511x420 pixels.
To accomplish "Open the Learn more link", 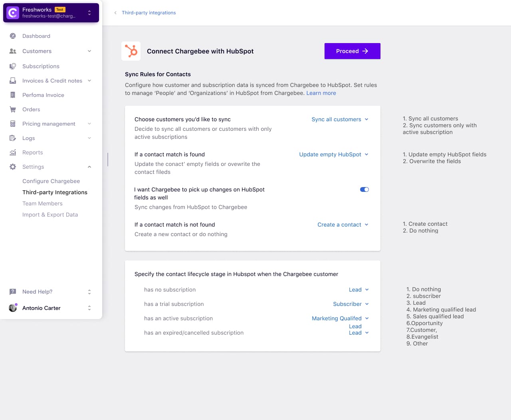I will pyautogui.click(x=321, y=93).
